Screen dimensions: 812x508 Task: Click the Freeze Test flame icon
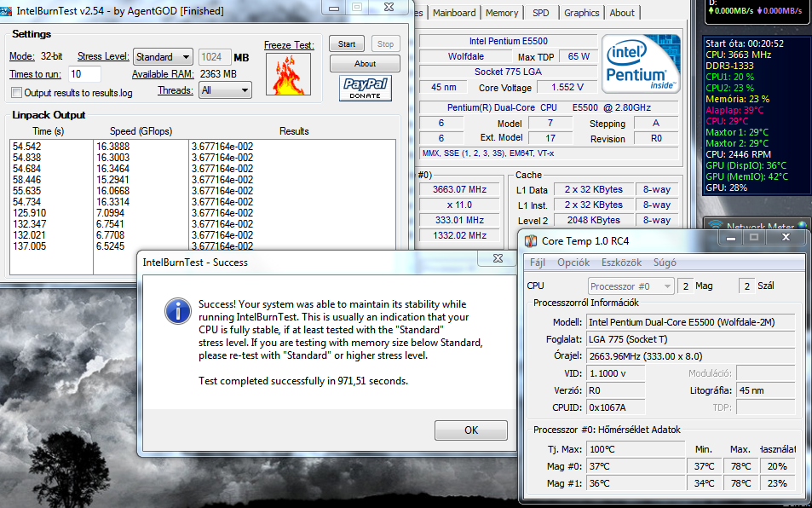pos(289,74)
